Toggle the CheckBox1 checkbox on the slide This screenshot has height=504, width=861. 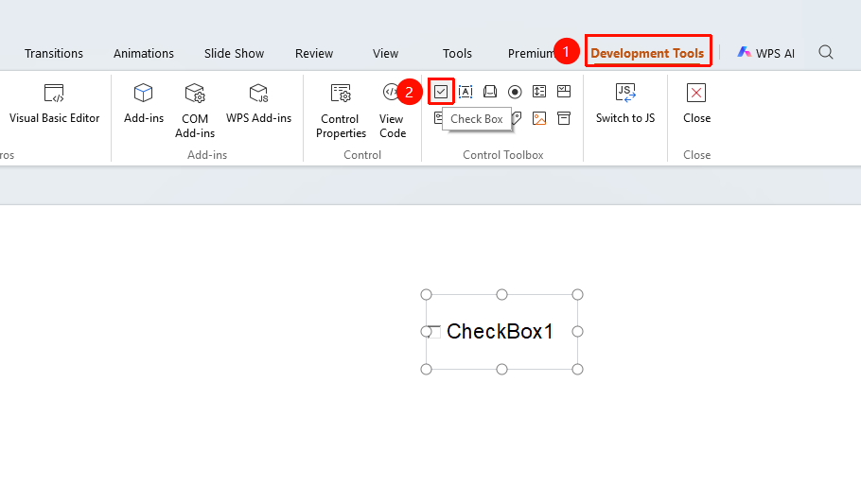click(434, 332)
